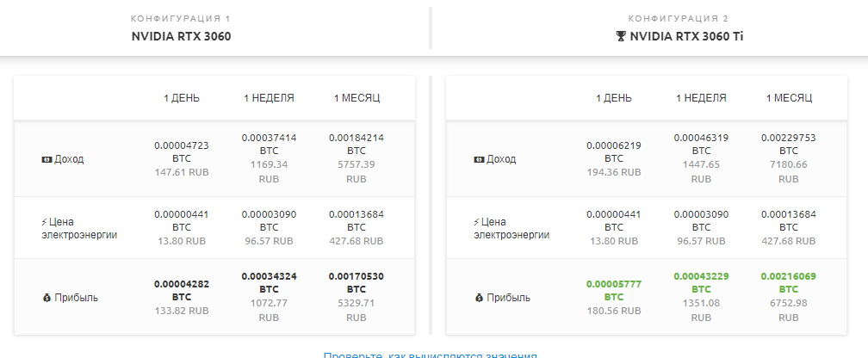Click the monthly income value 0.00184214 BTC
This screenshot has height=358, width=868.
pos(356,145)
